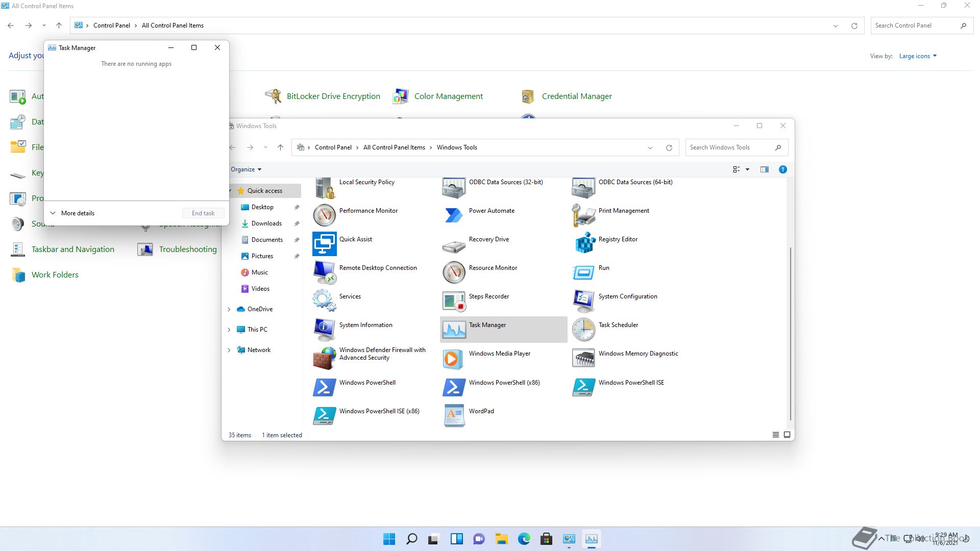The width and height of the screenshot is (980, 551).
Task: Open WordPad icon
Action: coord(454,416)
